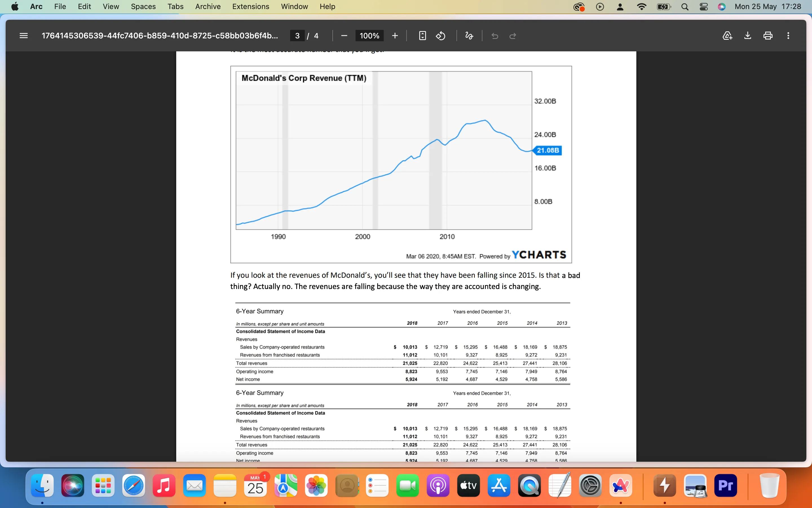812x508 pixels.
Task: Undo the last annotation
Action: tap(495, 36)
